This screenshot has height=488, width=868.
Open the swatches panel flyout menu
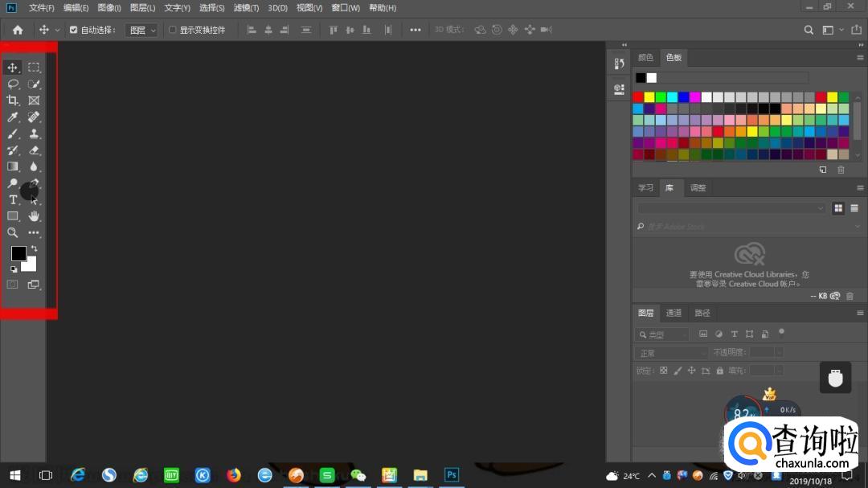[x=860, y=58]
